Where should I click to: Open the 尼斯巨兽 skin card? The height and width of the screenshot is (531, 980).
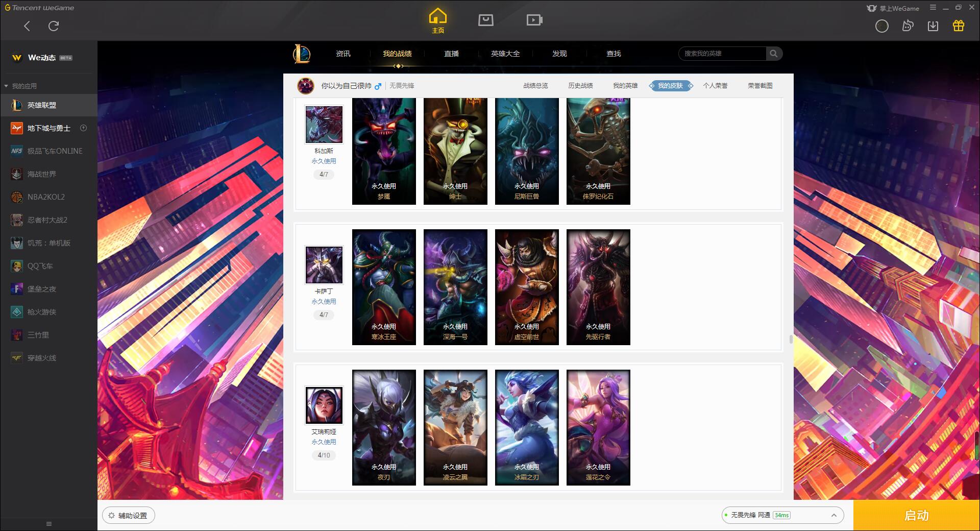coord(527,151)
